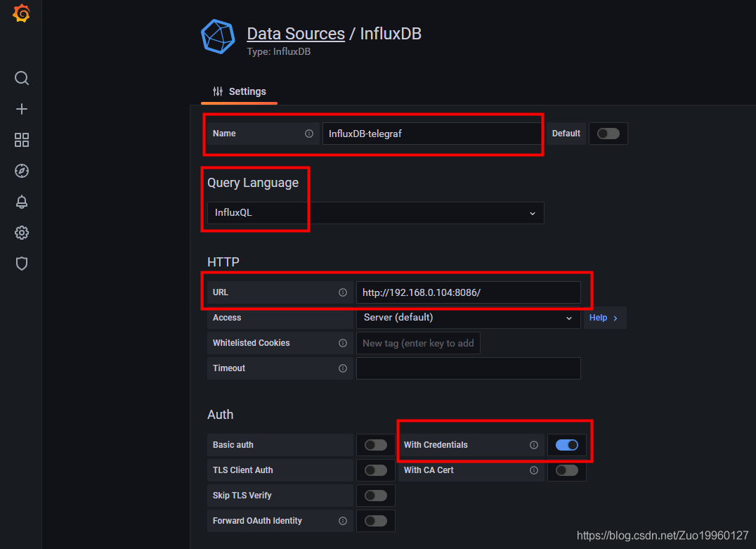Click info icon next to URL
The image size is (756, 549).
[343, 292]
